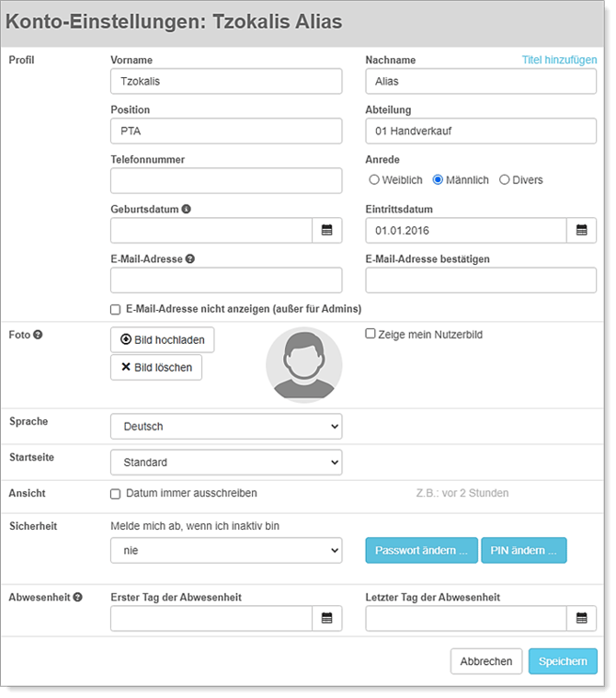Check Zeige mein Nutzerbild
This screenshot has width=616, height=698.
click(x=371, y=334)
